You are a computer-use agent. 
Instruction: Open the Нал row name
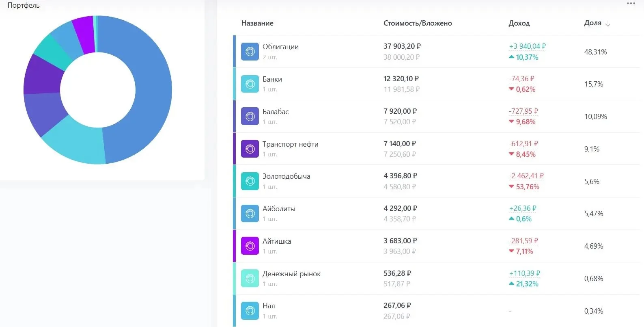point(269,306)
